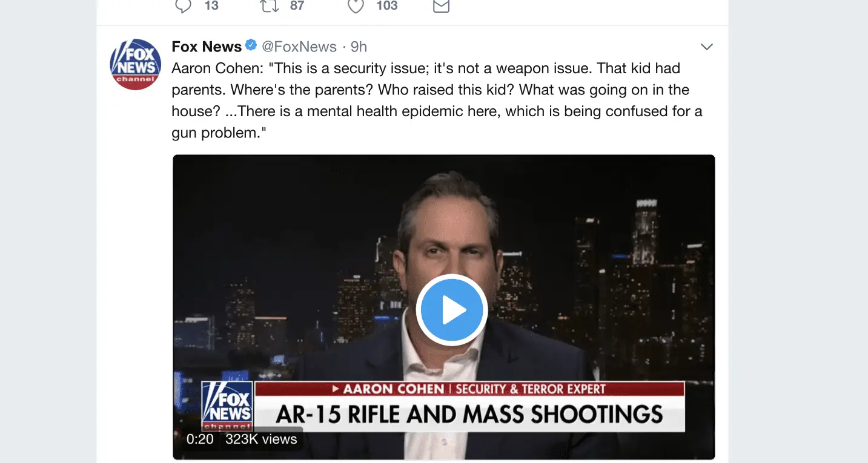Click the envelope direct message icon
Screen dimensions: 868x463
point(442,6)
